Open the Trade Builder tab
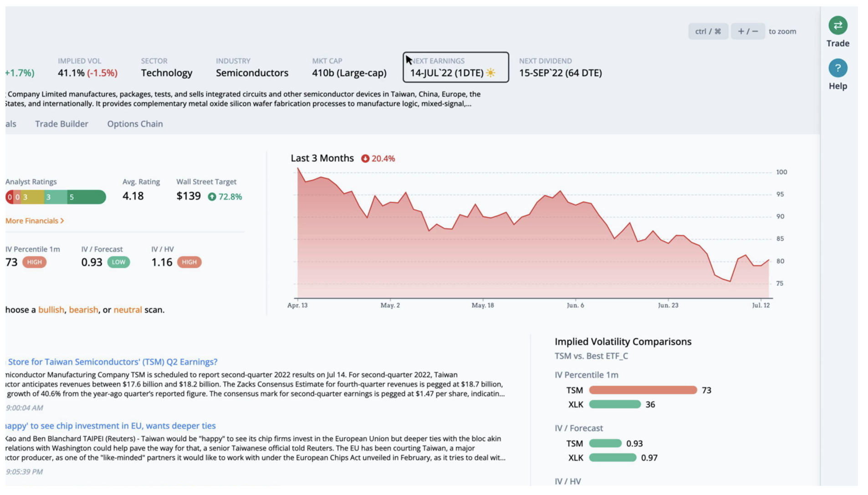The height and width of the screenshot is (495, 868). tap(61, 124)
